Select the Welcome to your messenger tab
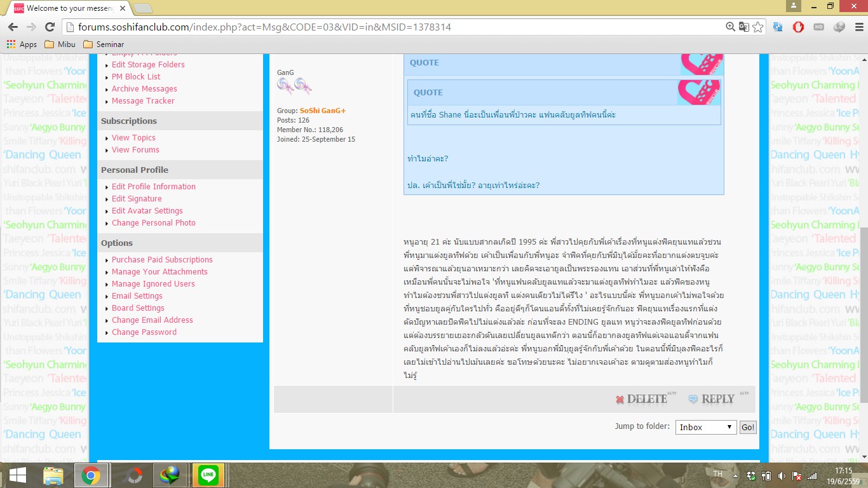This screenshot has width=868, height=488. (x=69, y=8)
